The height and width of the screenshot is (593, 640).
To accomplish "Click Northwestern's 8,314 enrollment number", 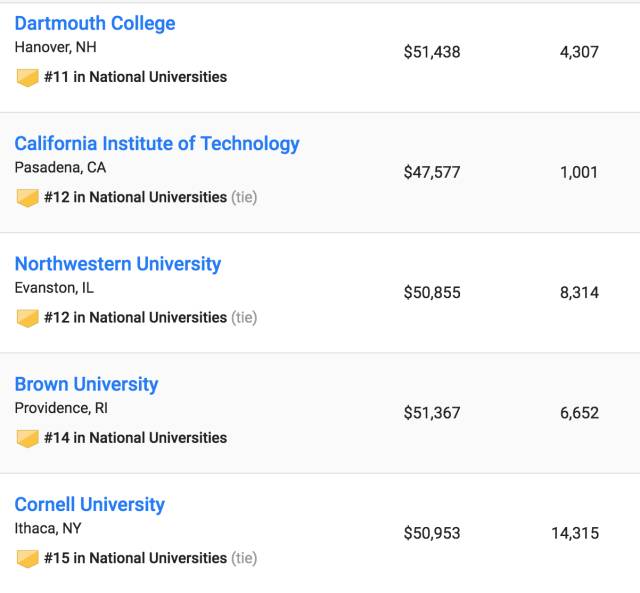I will (579, 292).
